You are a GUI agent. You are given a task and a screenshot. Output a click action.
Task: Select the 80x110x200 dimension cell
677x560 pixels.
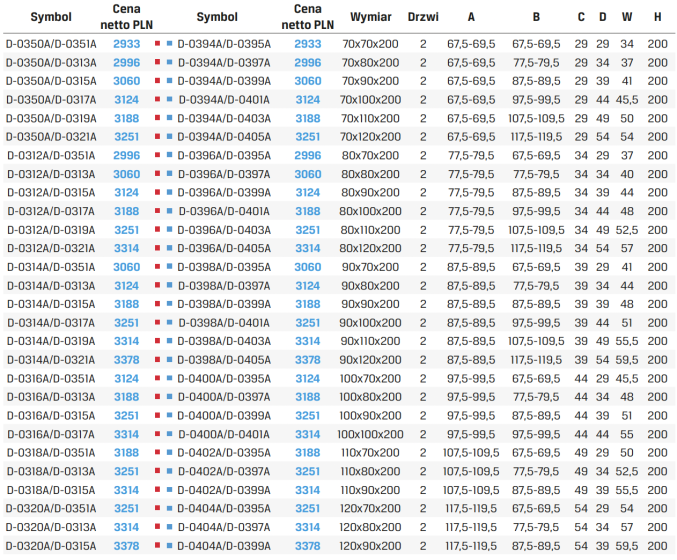pyautogui.click(x=370, y=230)
